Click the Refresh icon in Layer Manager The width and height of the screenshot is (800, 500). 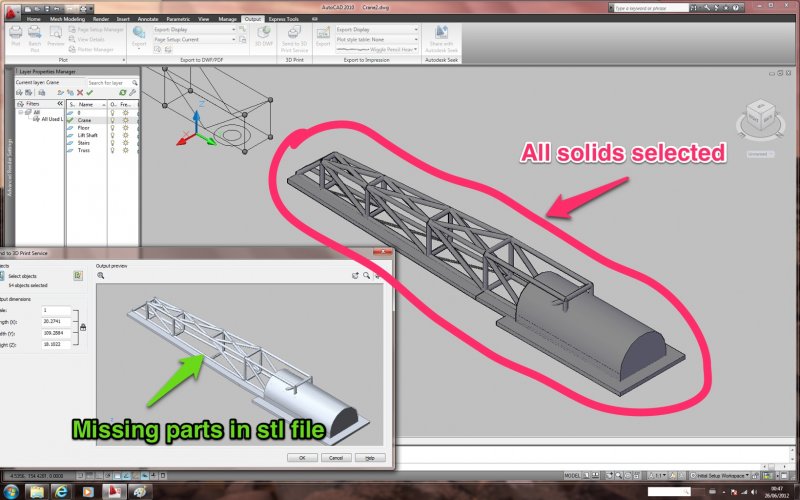click(122, 92)
